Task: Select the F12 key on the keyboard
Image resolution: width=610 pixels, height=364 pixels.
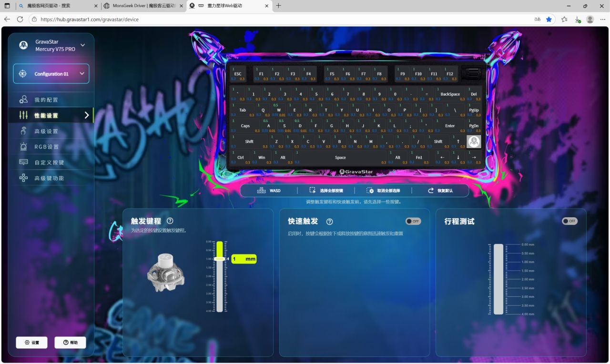Action: 450,74
